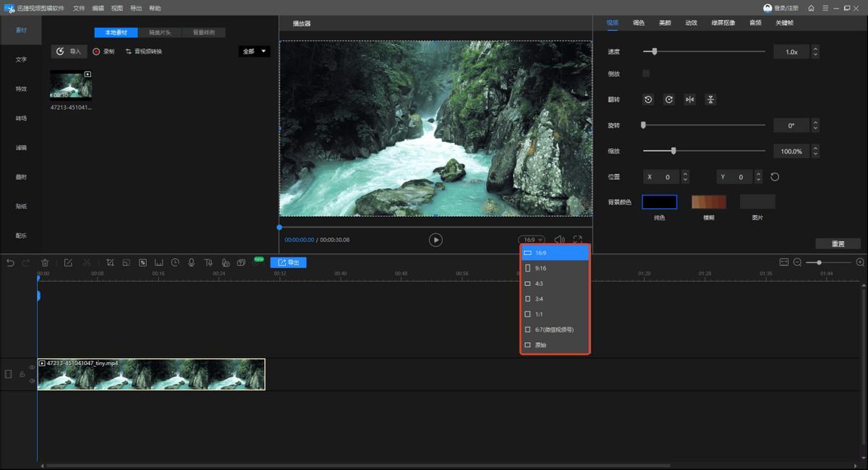Image resolution: width=868 pixels, height=470 pixels.
Task: Click the horizontal flip mirror icon
Action: [690, 100]
